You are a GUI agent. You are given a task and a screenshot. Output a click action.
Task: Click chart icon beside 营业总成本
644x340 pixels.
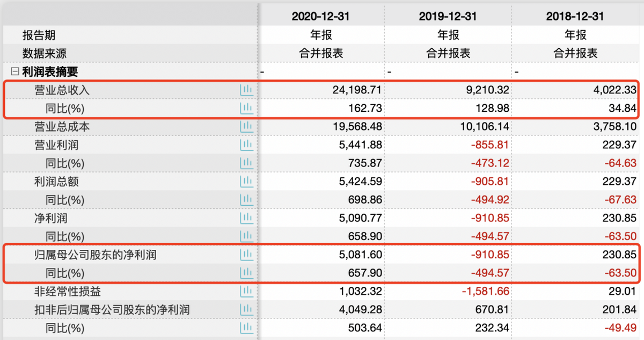[x=246, y=127]
